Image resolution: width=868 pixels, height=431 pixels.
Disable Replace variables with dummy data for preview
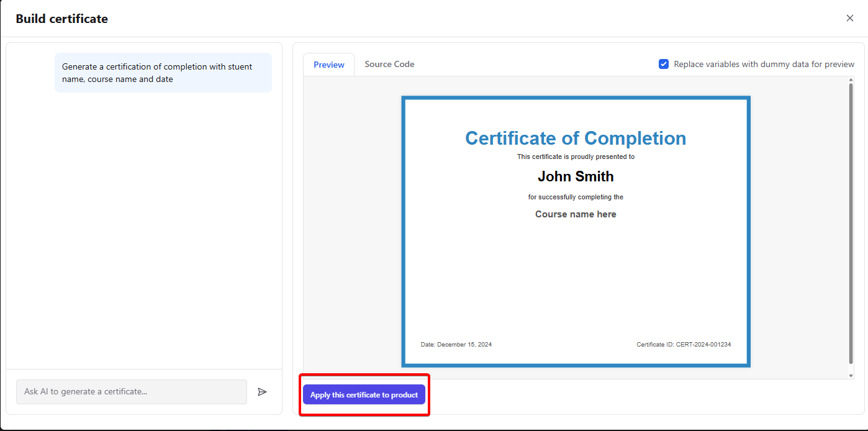pyautogui.click(x=664, y=63)
